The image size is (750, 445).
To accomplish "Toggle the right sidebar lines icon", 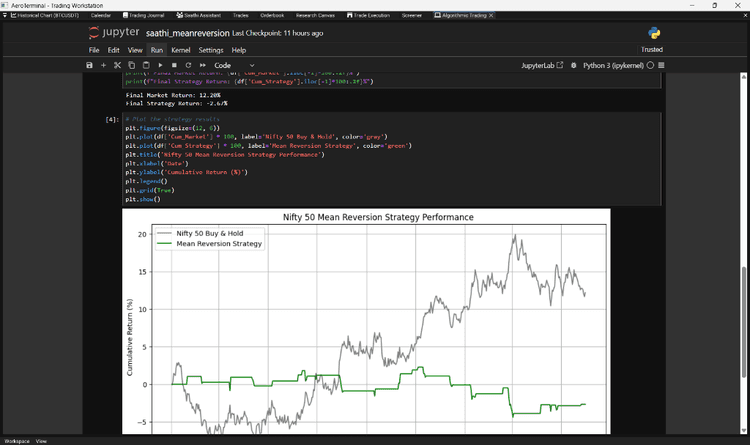I will tap(662, 65).
